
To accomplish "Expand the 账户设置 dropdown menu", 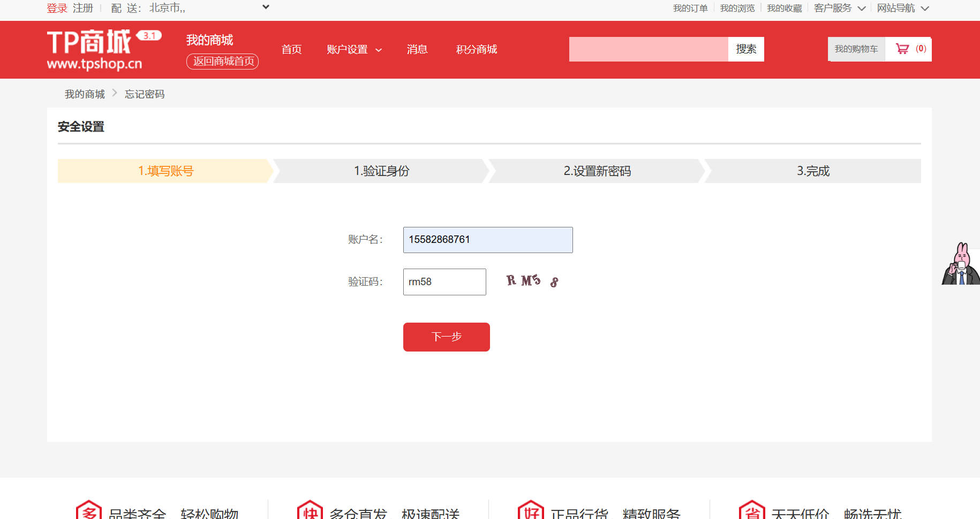I will tap(353, 49).
